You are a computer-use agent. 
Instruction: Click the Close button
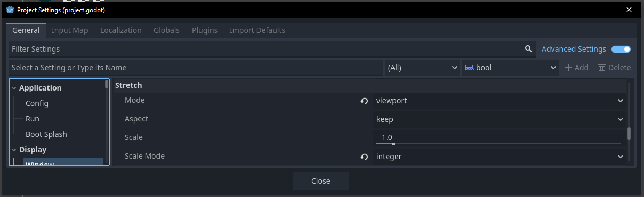[x=321, y=181]
